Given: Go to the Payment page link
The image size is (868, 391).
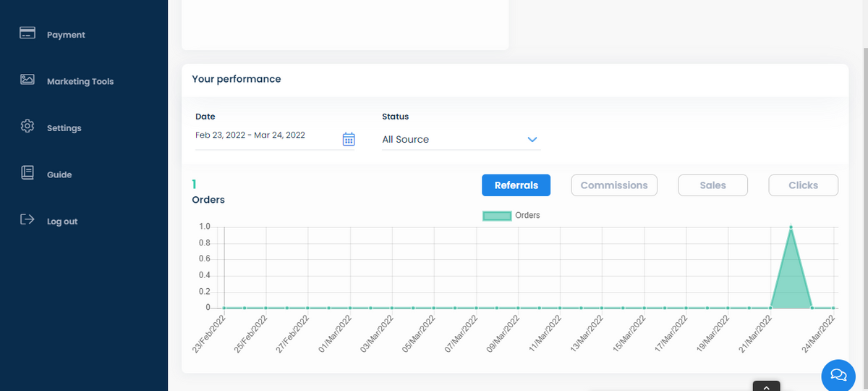Looking at the screenshot, I should [66, 35].
